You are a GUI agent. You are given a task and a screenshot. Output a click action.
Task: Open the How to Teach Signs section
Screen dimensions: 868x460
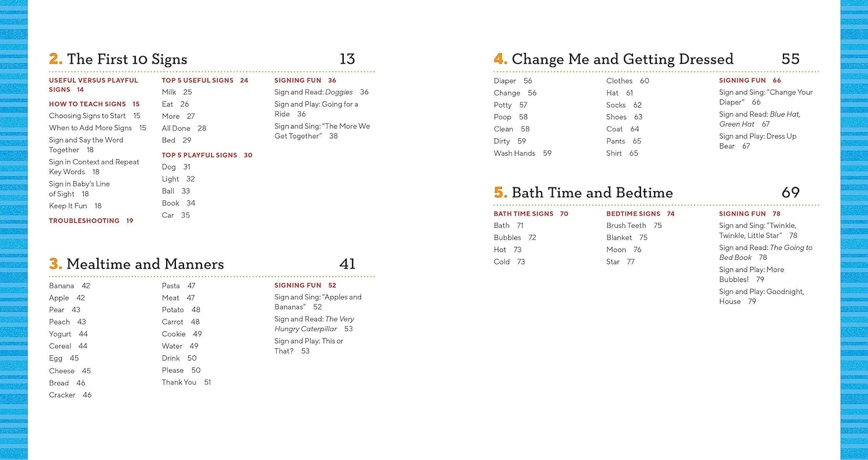click(94, 104)
